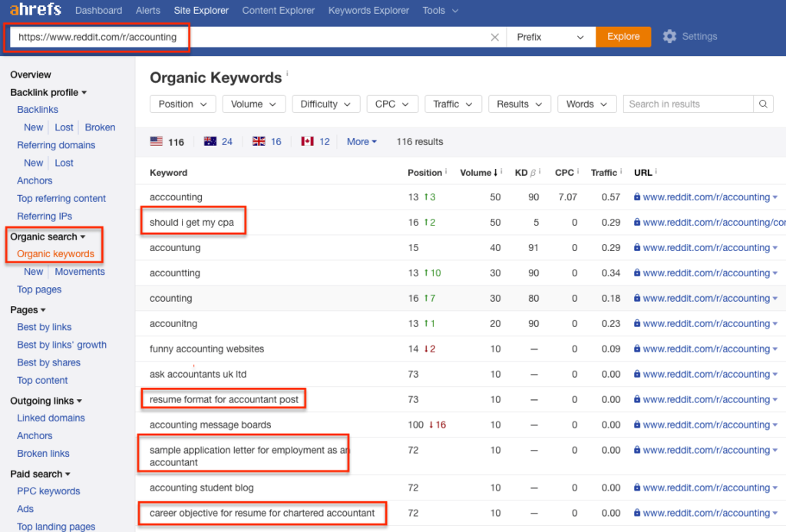Sort by the Keyword column header

point(168,173)
